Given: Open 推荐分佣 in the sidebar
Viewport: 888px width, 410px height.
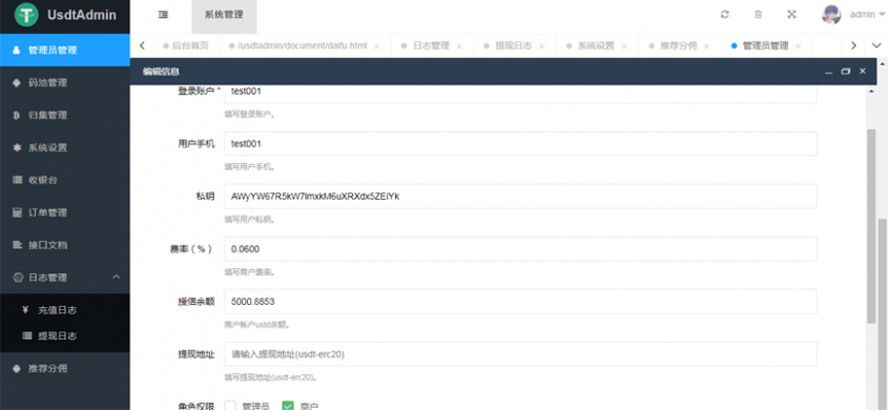Looking at the screenshot, I should [x=65, y=369].
